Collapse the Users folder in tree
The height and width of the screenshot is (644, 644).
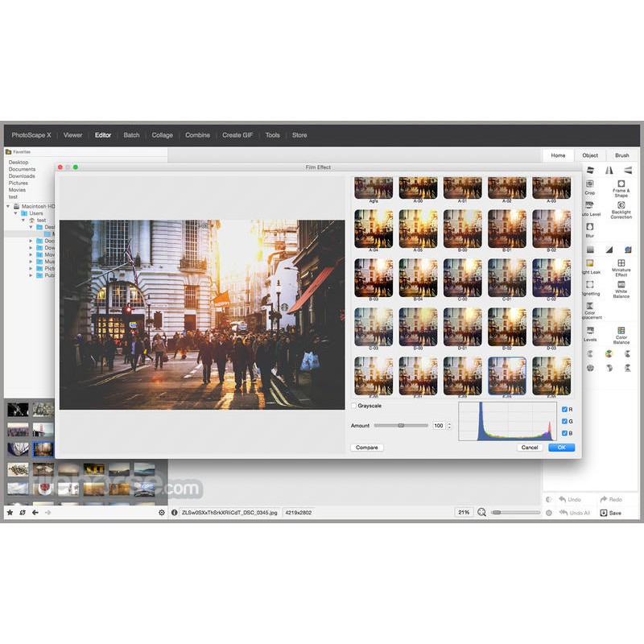point(16,213)
